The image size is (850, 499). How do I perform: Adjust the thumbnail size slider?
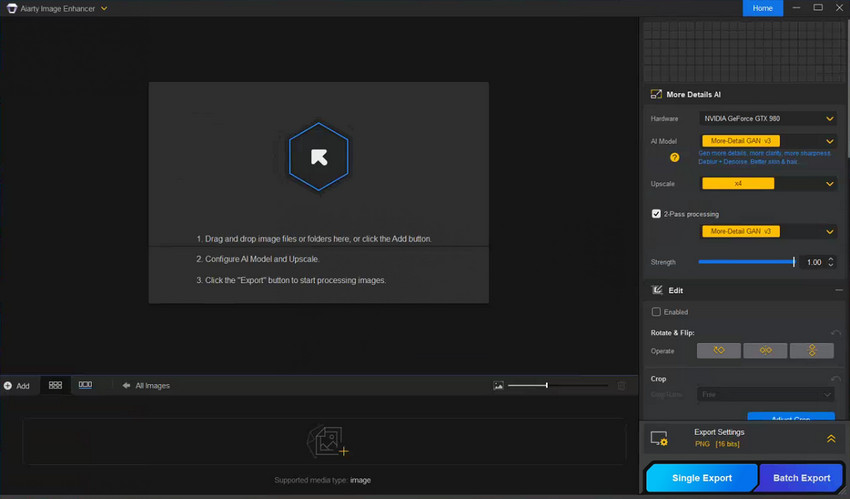[x=557, y=385]
